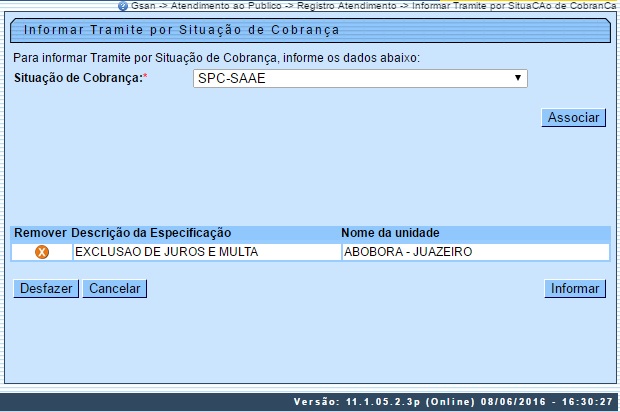
Task: Open the Situação de Cobrança dropdown
Action: [x=360, y=78]
